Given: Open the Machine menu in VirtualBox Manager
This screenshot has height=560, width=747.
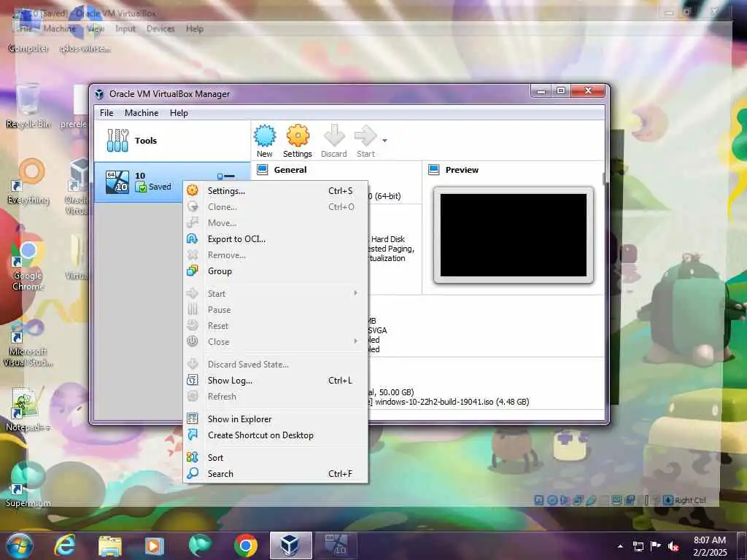Looking at the screenshot, I should (x=142, y=113).
